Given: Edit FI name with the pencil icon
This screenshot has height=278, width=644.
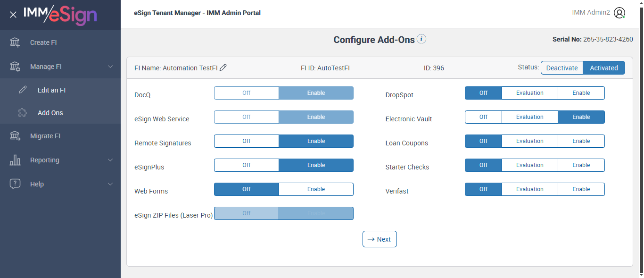Looking at the screenshot, I should 223,67.
